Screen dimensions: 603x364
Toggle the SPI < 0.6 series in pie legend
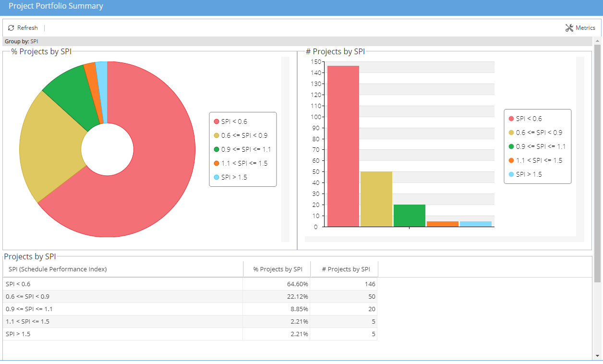click(230, 121)
